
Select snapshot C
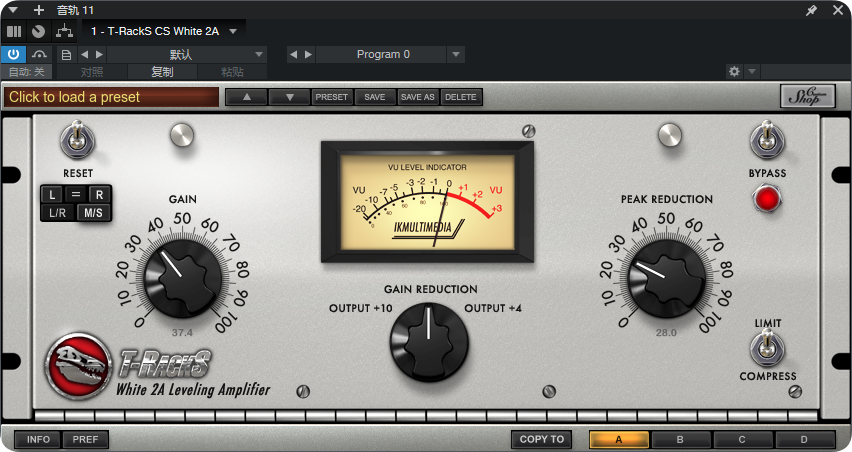(742, 440)
